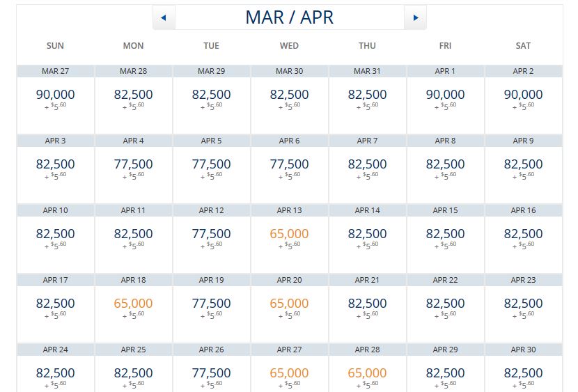Choose the Apr 10 Sunday fare
Image resolution: width=578 pixels, height=392 pixels.
pos(55,235)
